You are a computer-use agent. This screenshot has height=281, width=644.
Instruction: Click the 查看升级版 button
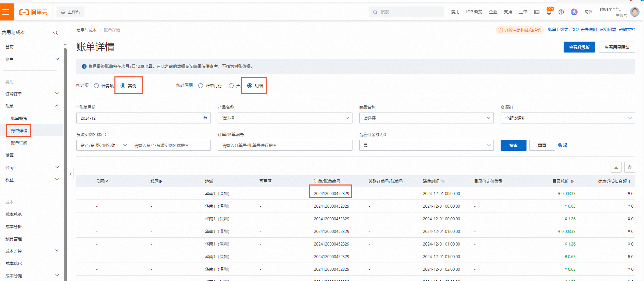point(579,47)
